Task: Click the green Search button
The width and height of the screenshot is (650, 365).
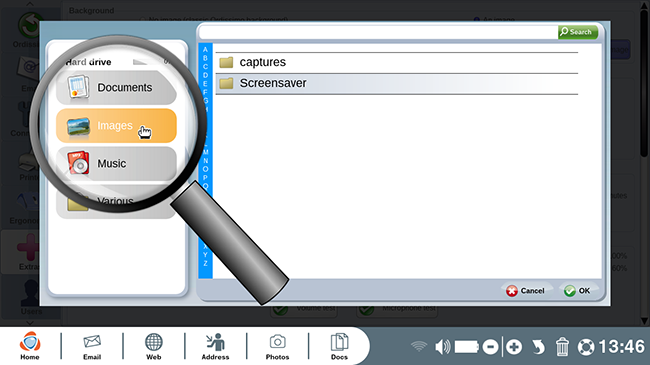Action: (578, 32)
